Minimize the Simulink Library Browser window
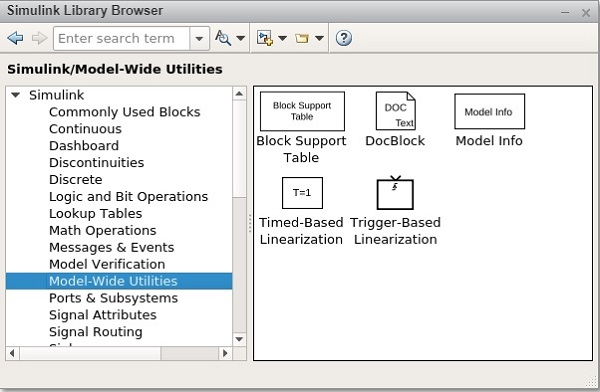Image resolution: width=600 pixels, height=392 pixels. (565, 13)
